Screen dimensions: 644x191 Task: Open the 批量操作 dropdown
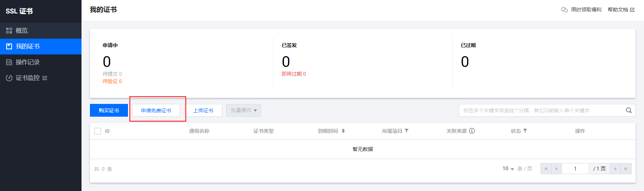pos(244,110)
